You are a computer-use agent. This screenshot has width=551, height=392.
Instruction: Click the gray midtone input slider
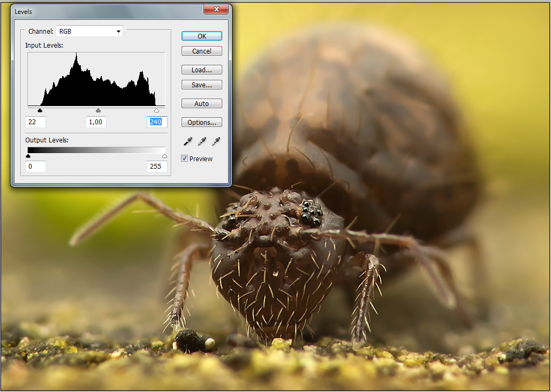[98, 111]
